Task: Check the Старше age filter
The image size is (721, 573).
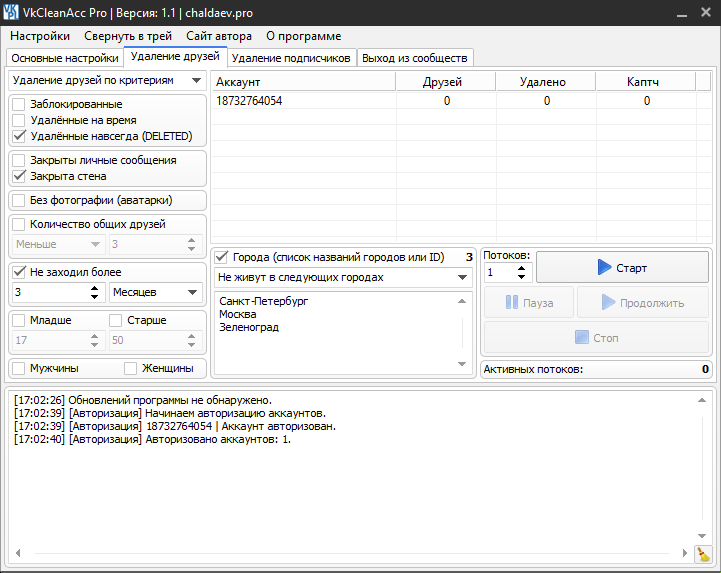Action: click(115, 320)
